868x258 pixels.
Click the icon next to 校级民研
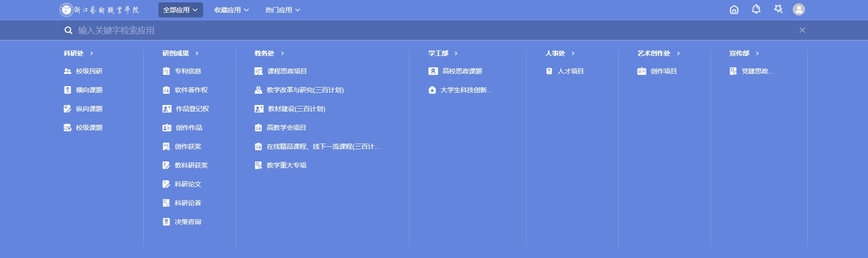67,71
